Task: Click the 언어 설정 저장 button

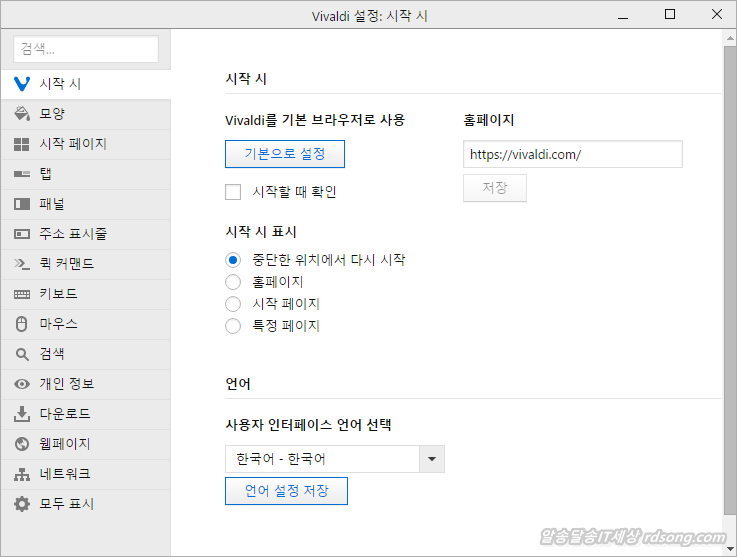Action: coord(286,491)
